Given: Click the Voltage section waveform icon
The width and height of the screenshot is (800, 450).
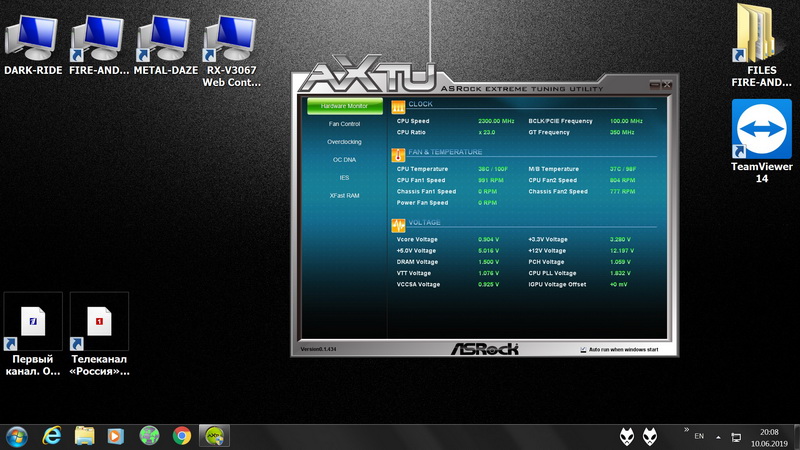Looking at the screenshot, I should (398, 225).
